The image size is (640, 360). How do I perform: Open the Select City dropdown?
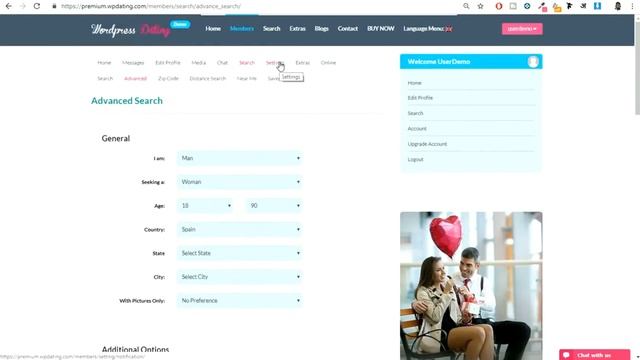click(240, 277)
